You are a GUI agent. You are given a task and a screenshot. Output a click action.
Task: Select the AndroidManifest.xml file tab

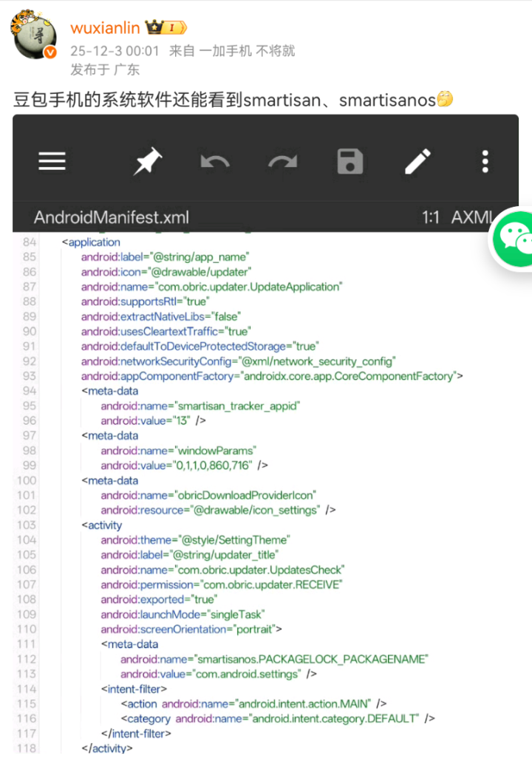point(111,217)
